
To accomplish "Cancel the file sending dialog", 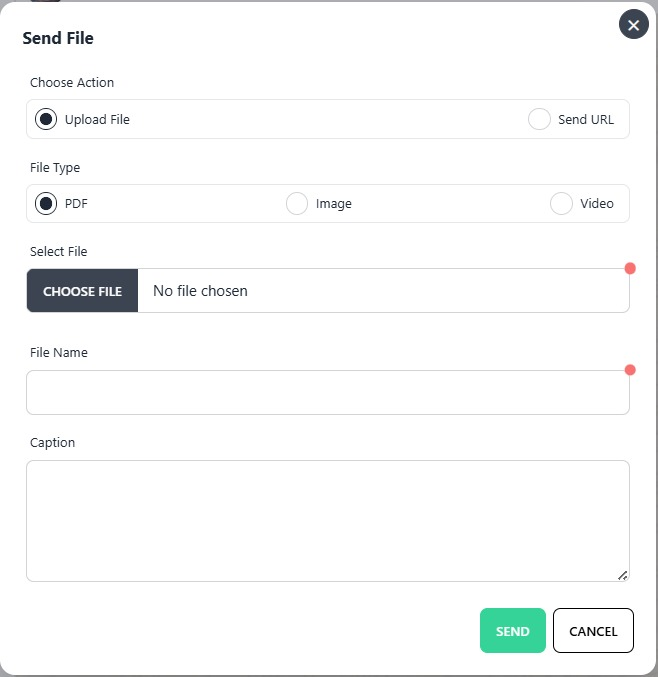I will pos(593,631).
